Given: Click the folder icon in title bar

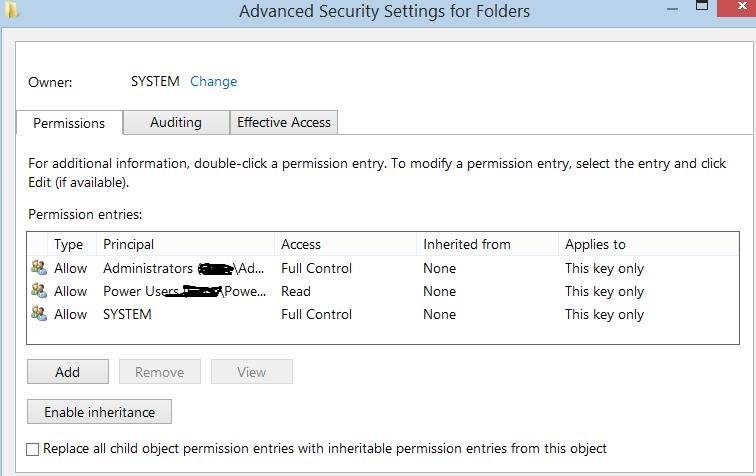Looking at the screenshot, I should (x=10, y=10).
